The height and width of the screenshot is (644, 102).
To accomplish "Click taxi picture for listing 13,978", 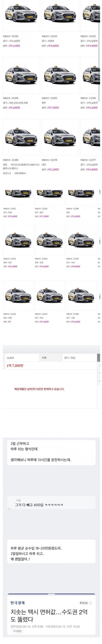I will click(x=60, y=137).
